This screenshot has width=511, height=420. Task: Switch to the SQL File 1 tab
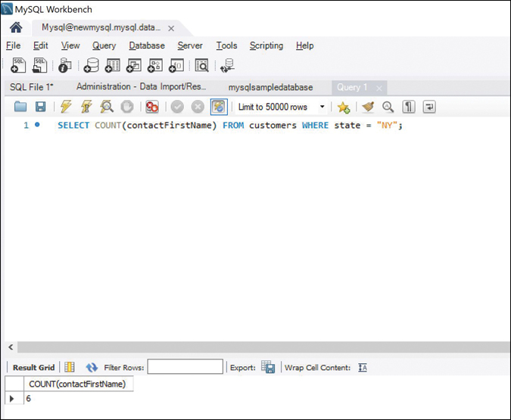pyautogui.click(x=31, y=87)
